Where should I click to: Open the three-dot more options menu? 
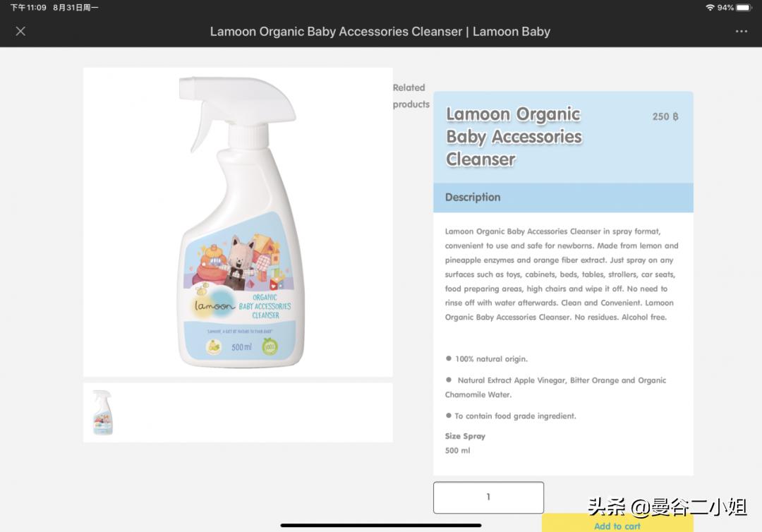tap(741, 32)
